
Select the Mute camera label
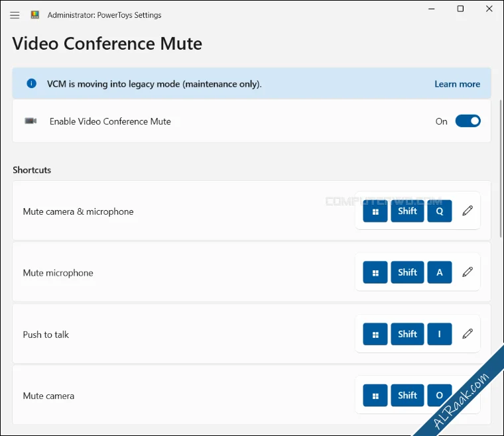click(x=48, y=396)
